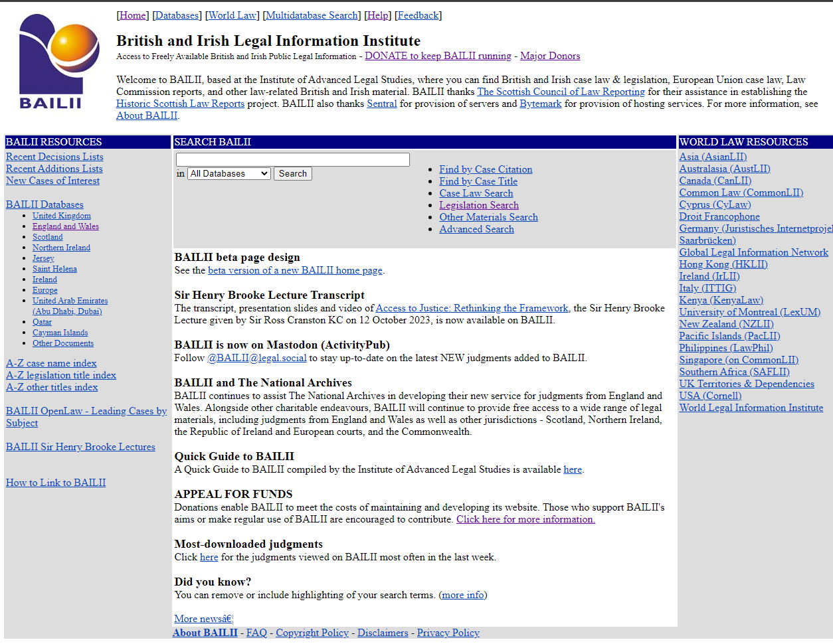The width and height of the screenshot is (833, 644).
Task: Open the Databases top navigation link
Action: (x=177, y=15)
